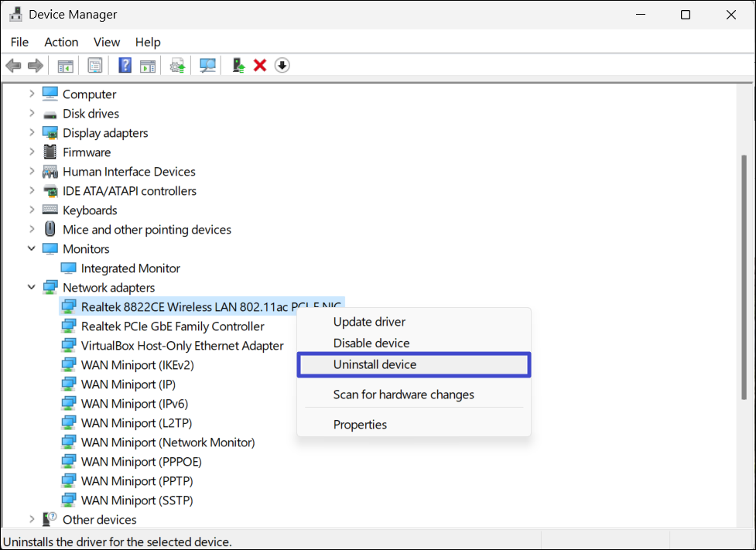Open the Action menu
This screenshot has width=756, height=550.
click(61, 42)
